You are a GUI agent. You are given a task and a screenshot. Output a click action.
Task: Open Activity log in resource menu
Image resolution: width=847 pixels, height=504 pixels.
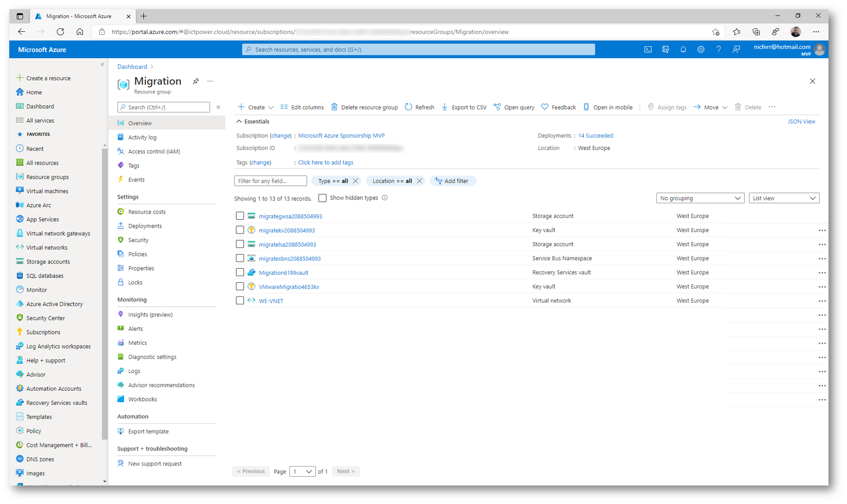[x=142, y=137]
